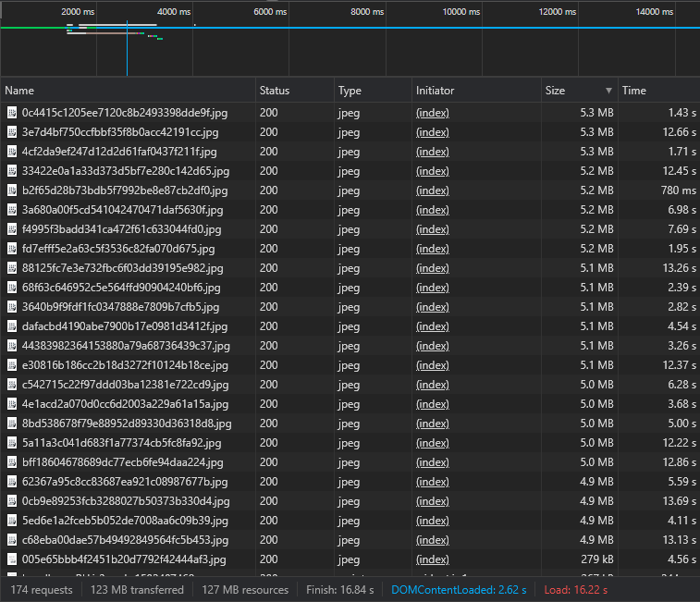Click the file icon next to b2f65d28b73bdb5f7992be8e87cb2df0.jpg
The image size is (700, 602).
pos(12,190)
